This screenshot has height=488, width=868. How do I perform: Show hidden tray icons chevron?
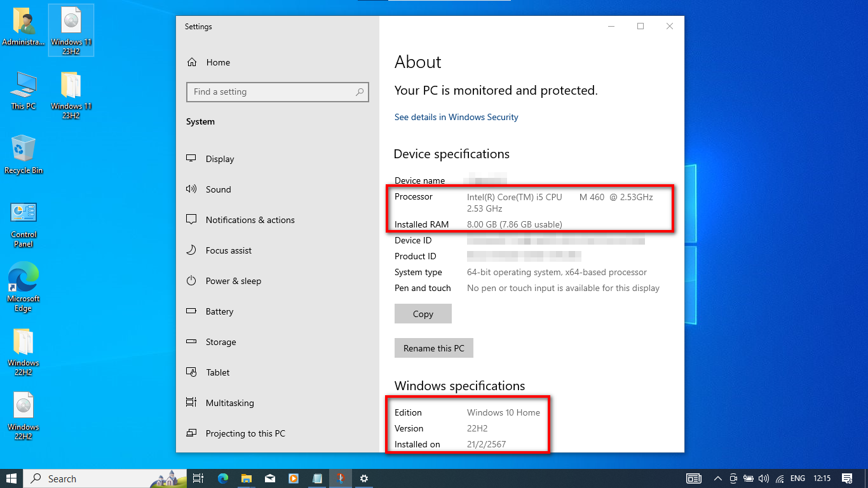pyautogui.click(x=718, y=478)
